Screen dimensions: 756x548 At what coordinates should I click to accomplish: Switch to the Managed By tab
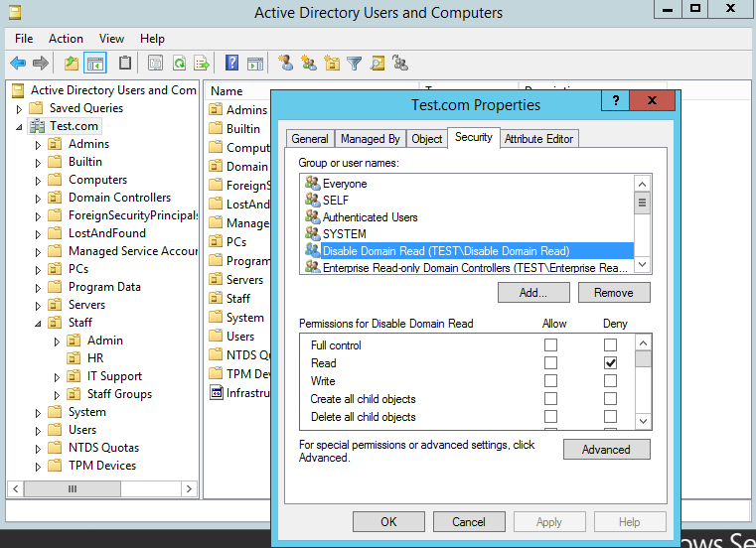371,139
